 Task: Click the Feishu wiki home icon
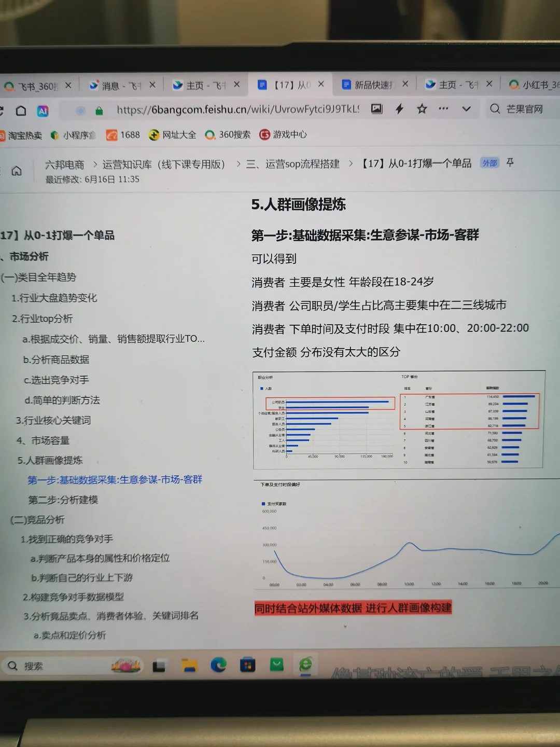[17, 171]
